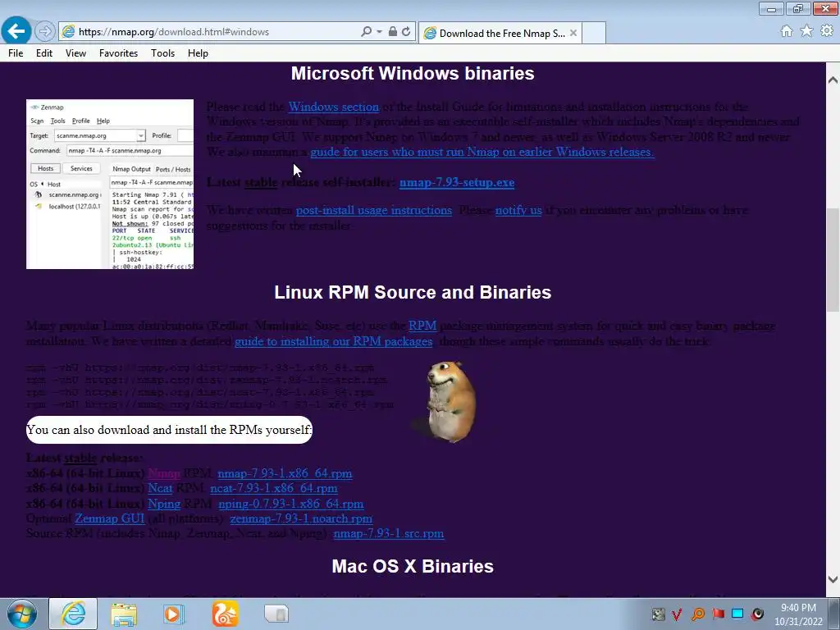Click the search magnifier in address bar
The height and width of the screenshot is (630, 840).
pyautogui.click(x=367, y=32)
